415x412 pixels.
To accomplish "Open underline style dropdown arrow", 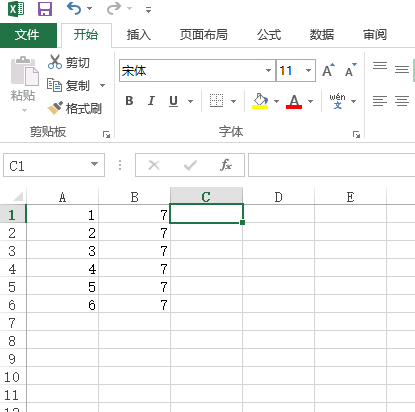I will 191,101.
